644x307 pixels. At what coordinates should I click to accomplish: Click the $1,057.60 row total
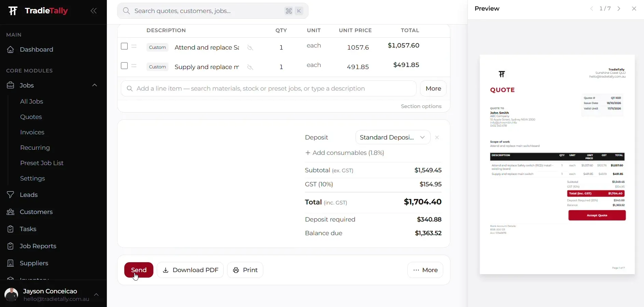(404, 45)
